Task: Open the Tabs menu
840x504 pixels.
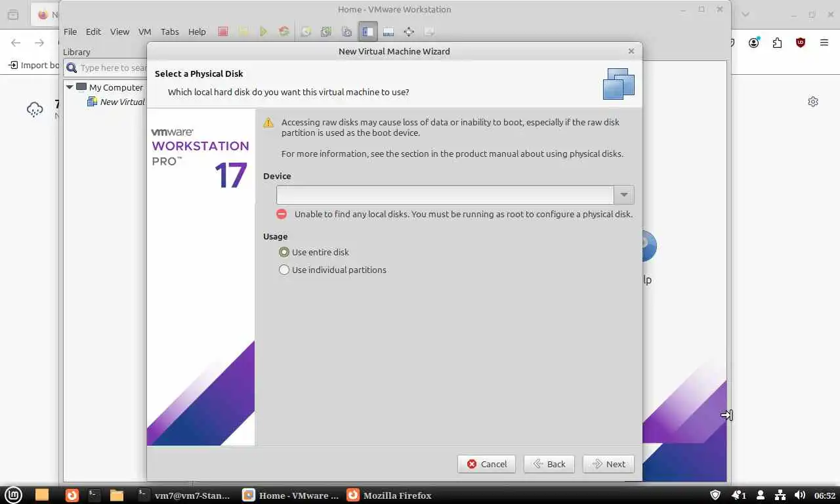Action: (x=170, y=31)
